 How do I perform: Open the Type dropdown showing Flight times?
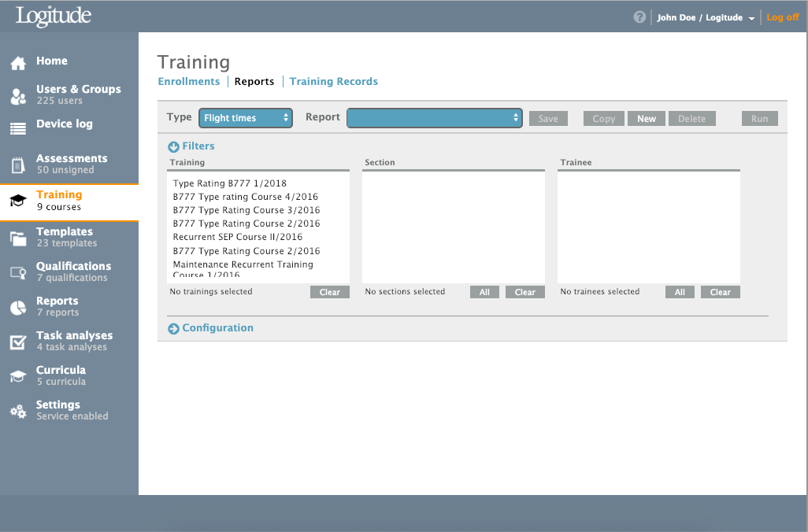click(x=245, y=118)
